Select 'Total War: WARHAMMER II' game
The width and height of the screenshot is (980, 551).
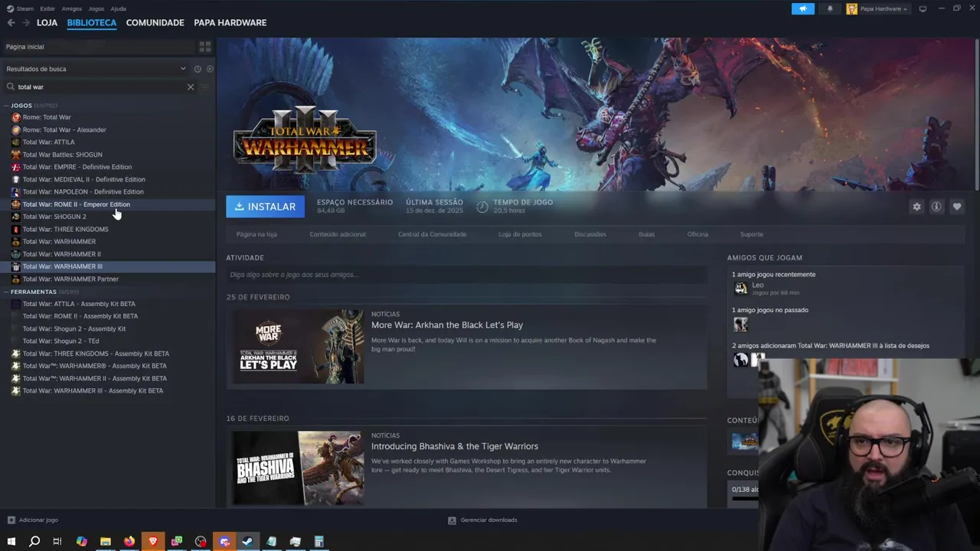pyautogui.click(x=62, y=254)
